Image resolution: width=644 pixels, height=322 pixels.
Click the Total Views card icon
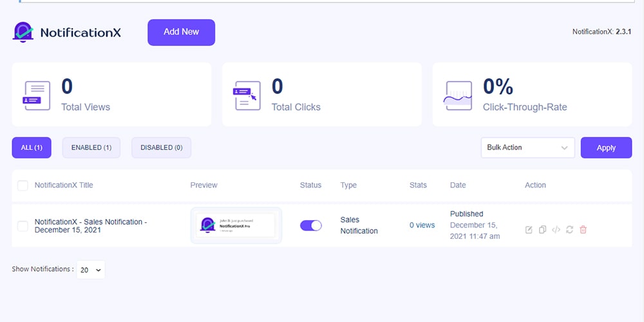pos(37,95)
